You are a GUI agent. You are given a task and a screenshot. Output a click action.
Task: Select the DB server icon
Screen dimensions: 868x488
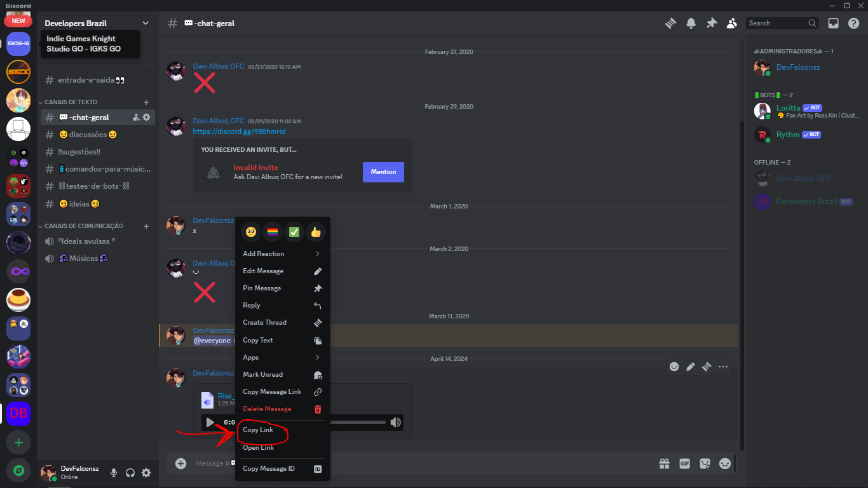click(x=18, y=414)
